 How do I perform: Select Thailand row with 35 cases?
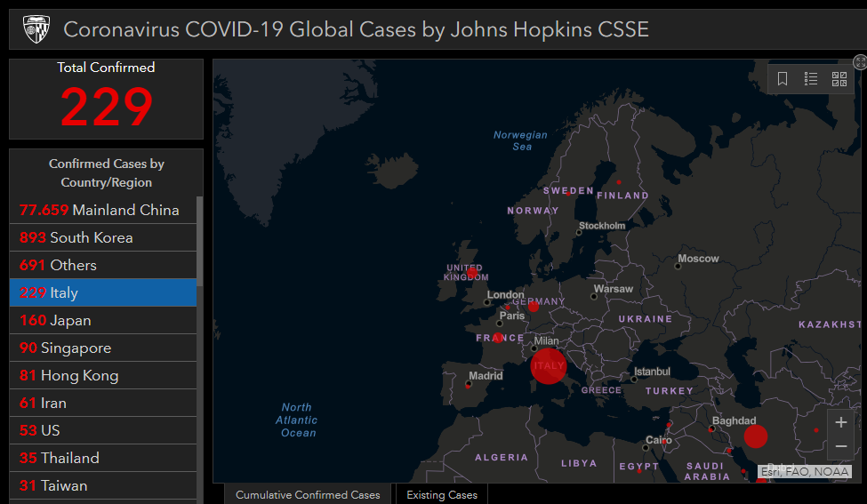pos(103,458)
